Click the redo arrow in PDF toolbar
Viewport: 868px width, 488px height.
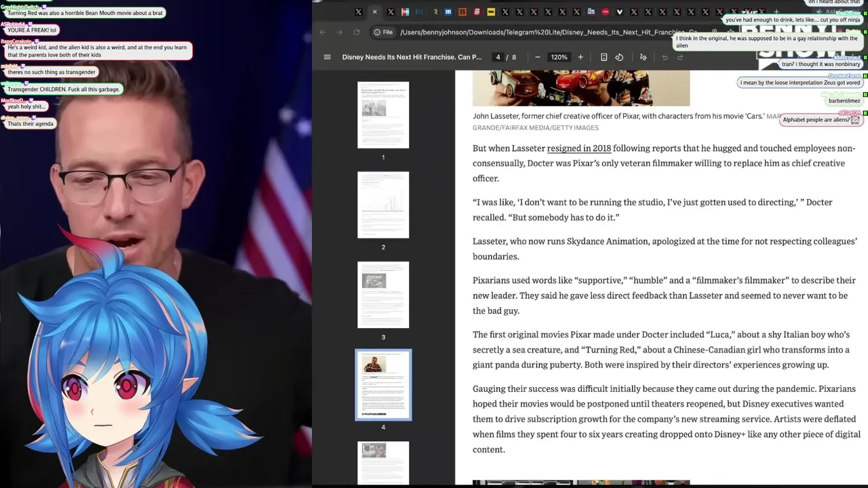coord(680,57)
